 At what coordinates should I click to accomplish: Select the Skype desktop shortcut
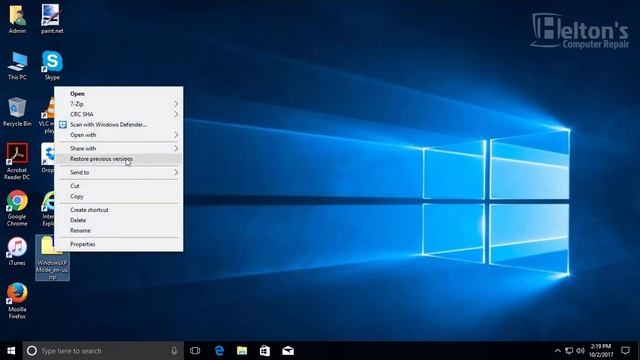(52, 66)
